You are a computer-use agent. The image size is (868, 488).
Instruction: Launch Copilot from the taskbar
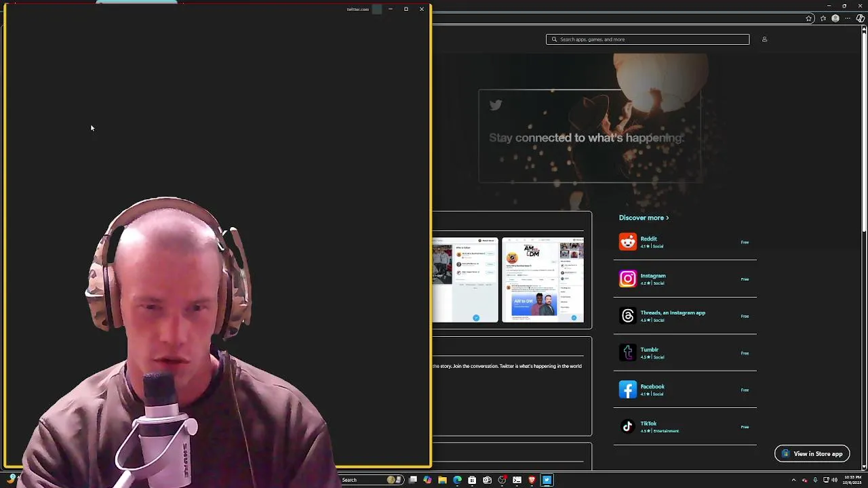[x=427, y=480]
